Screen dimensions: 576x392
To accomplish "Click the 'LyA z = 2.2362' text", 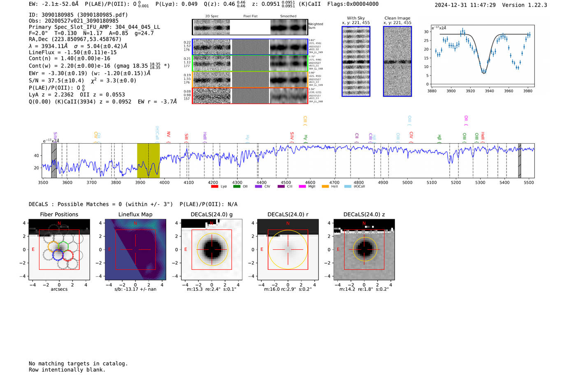I will tap(51, 95).
